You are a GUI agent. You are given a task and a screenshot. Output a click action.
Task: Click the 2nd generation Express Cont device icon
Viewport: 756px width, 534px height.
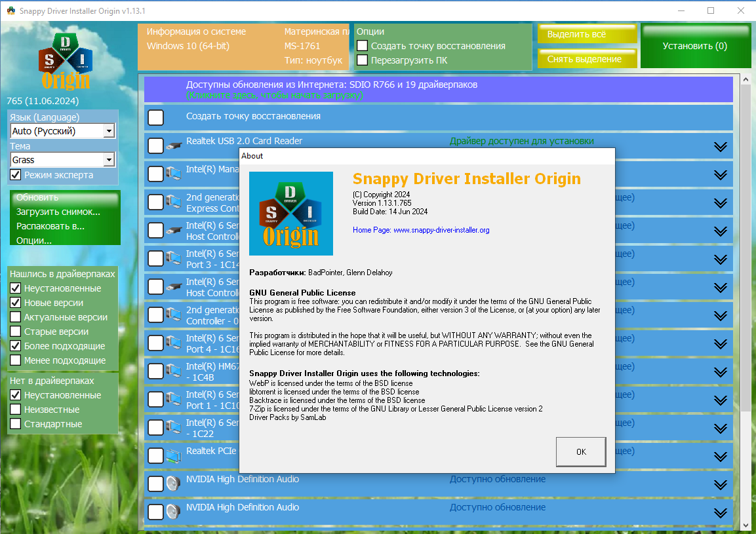click(174, 202)
